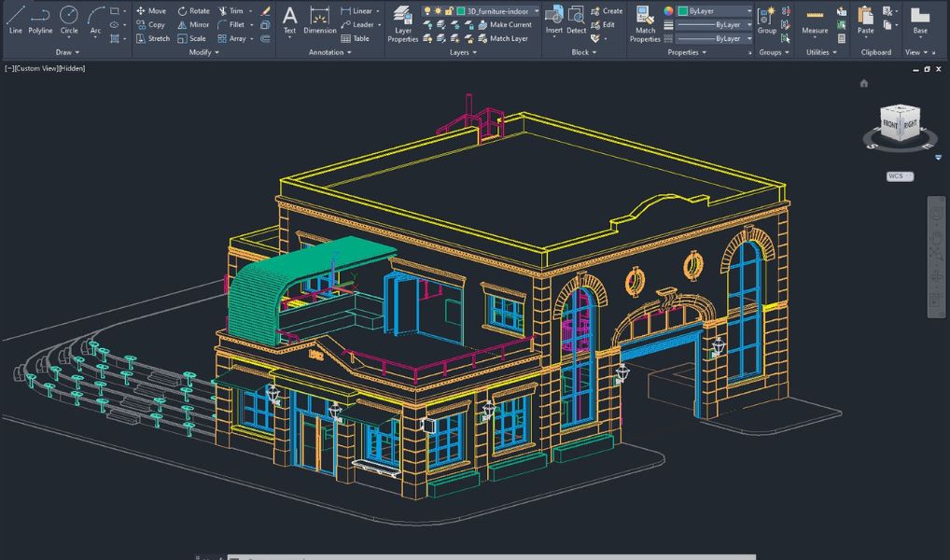This screenshot has width=950, height=560.
Task: Expand the Block panel
Action: 583,52
